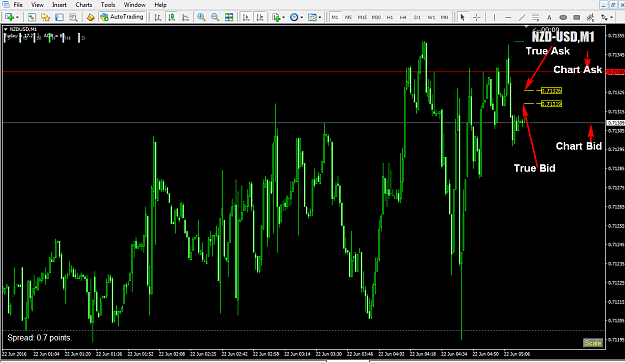Expand the indicators dropdown arrow
Viewport: 625px width, 362px height.
283,18
